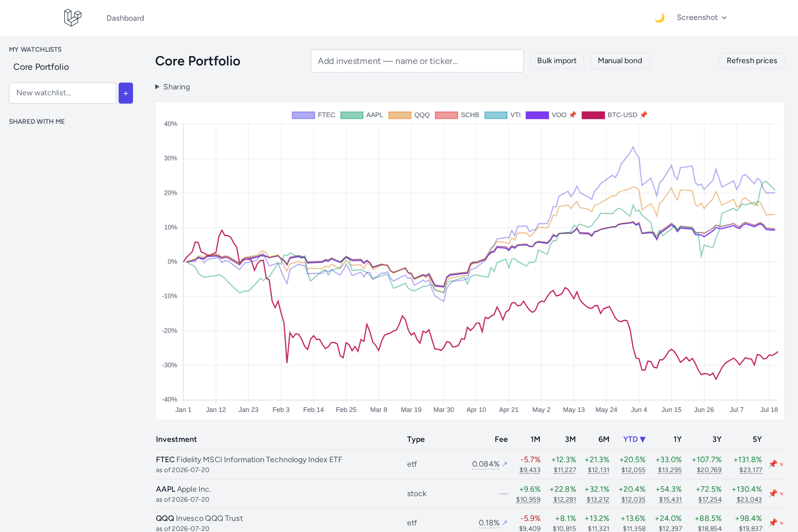The width and height of the screenshot is (798, 532).
Task: Pin the FTEC row
Action: (773, 464)
